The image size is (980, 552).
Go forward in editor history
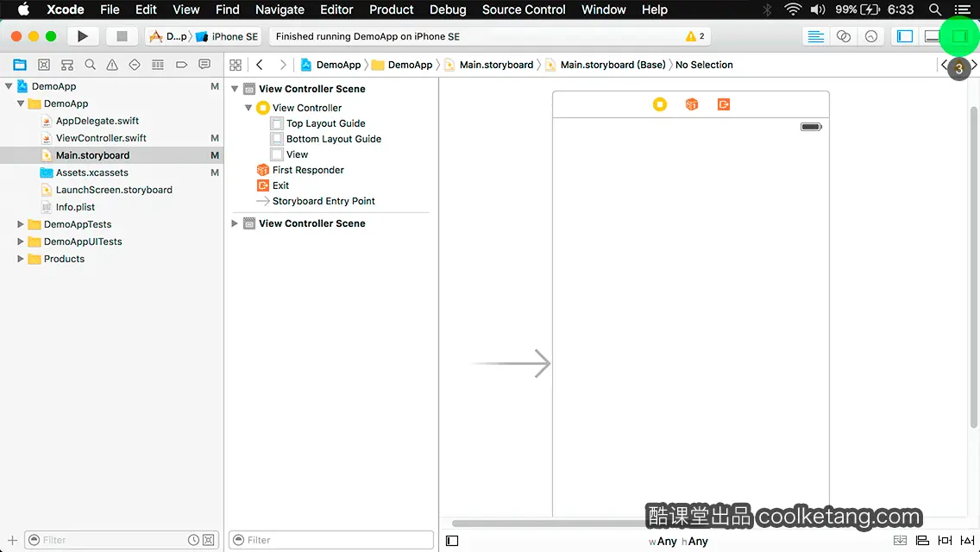tap(282, 65)
